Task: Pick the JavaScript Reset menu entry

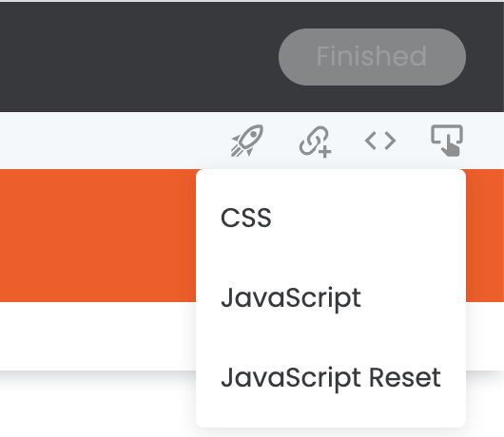Action: 331,377
